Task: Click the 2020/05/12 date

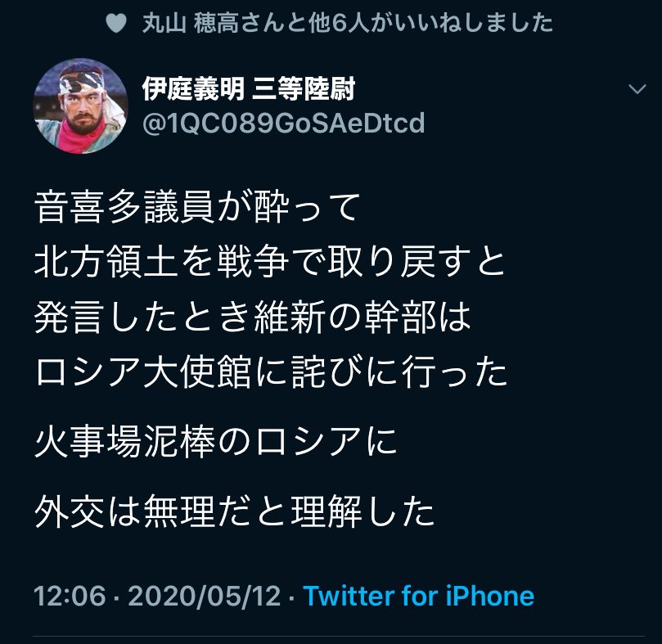Action: [205, 596]
